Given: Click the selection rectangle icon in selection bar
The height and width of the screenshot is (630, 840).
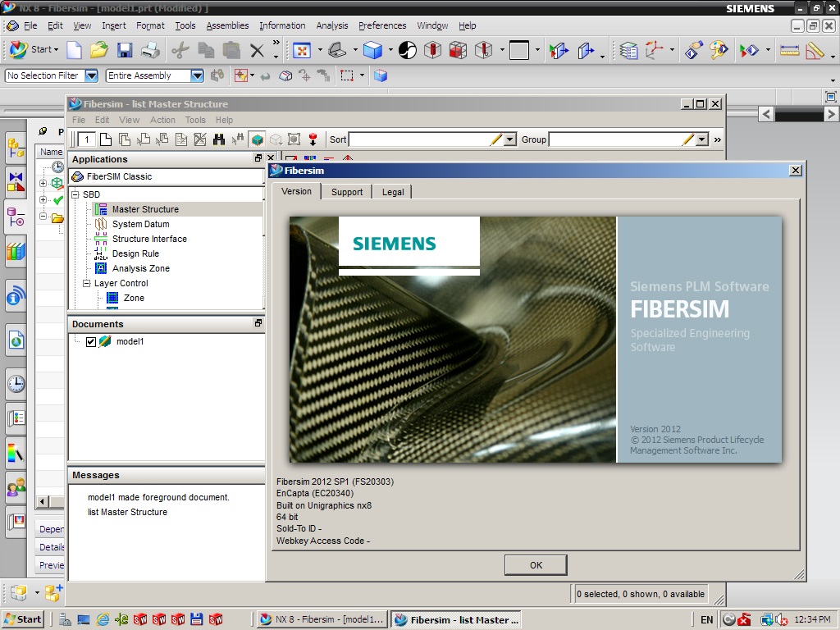Looking at the screenshot, I should click(x=347, y=75).
